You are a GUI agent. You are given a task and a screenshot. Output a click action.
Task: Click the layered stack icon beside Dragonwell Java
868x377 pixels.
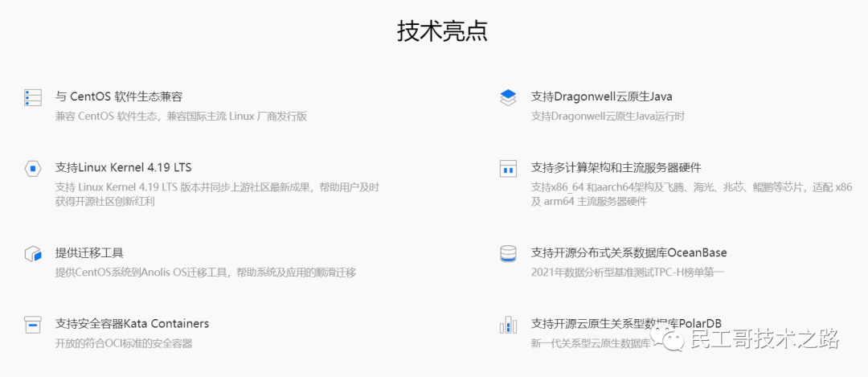tap(508, 97)
